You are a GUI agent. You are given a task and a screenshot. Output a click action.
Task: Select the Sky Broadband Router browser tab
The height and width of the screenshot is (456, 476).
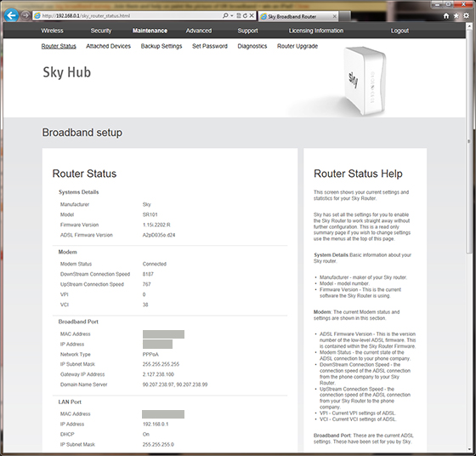coord(297,16)
